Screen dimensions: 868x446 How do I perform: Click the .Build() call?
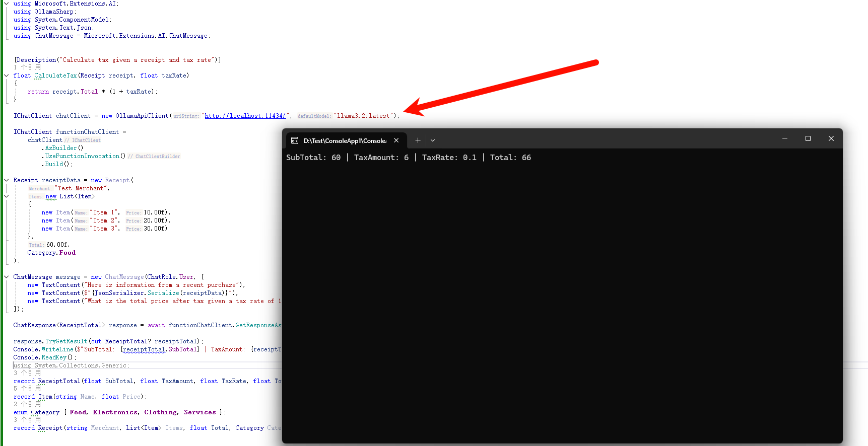pyautogui.click(x=57, y=164)
